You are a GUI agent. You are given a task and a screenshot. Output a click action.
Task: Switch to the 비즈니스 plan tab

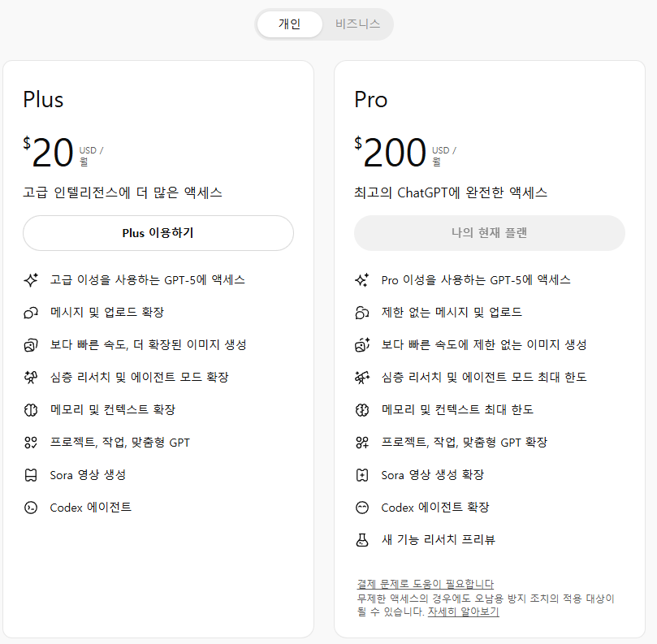(x=357, y=24)
